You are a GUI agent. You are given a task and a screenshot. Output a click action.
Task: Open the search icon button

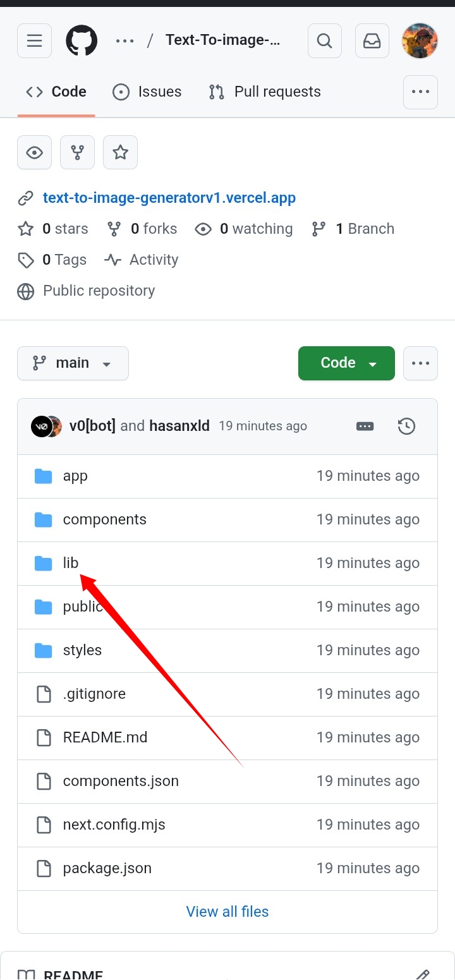coord(324,41)
